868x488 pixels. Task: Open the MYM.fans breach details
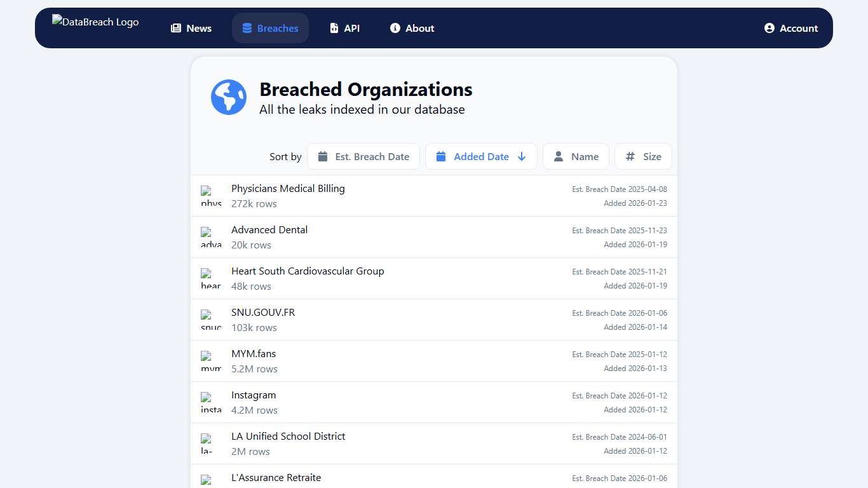click(x=434, y=361)
